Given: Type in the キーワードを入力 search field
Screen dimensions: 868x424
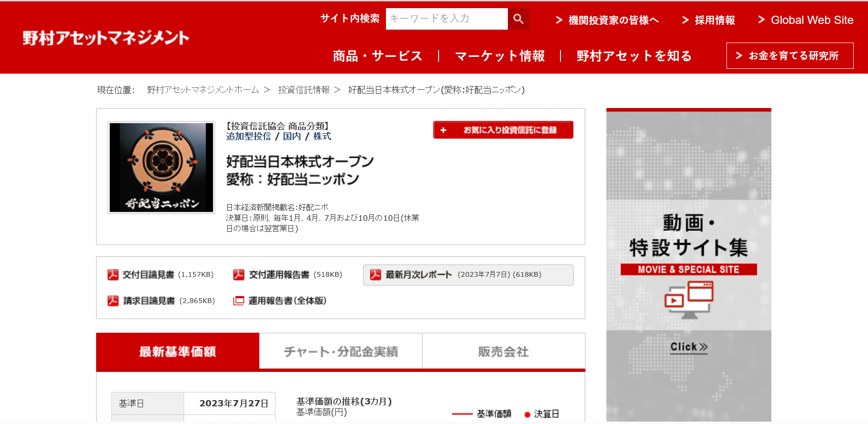Looking at the screenshot, I should click(x=446, y=19).
